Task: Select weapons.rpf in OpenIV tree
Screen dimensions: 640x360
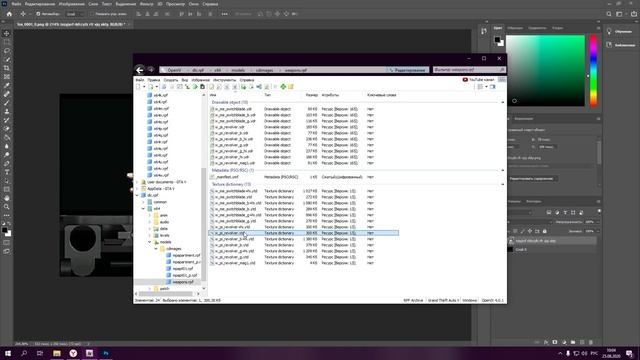Action: [x=182, y=282]
